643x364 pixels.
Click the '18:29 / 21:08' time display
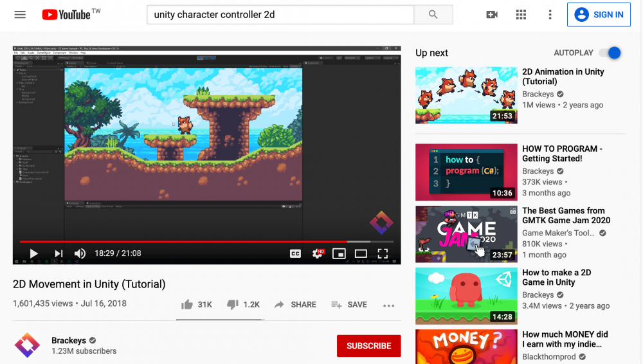(118, 253)
